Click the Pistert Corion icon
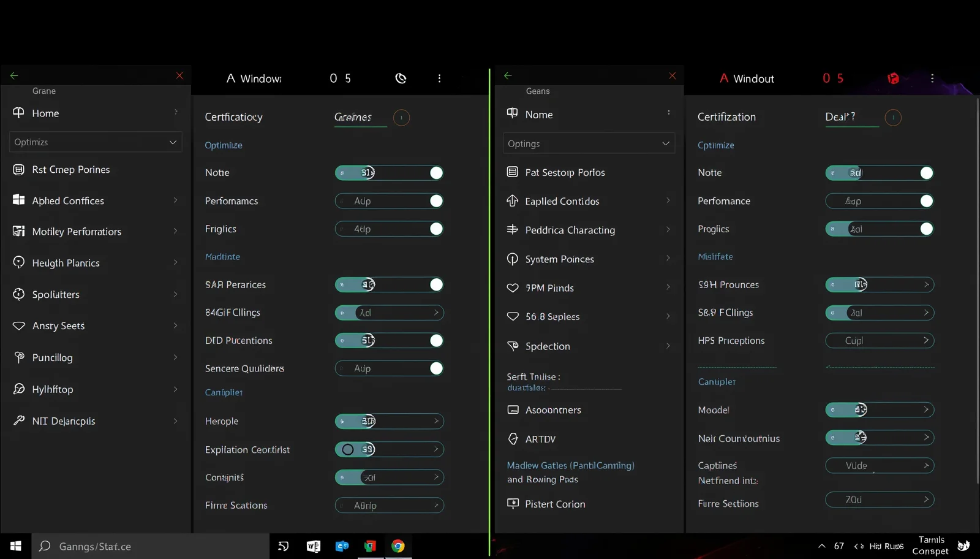 [x=513, y=503]
